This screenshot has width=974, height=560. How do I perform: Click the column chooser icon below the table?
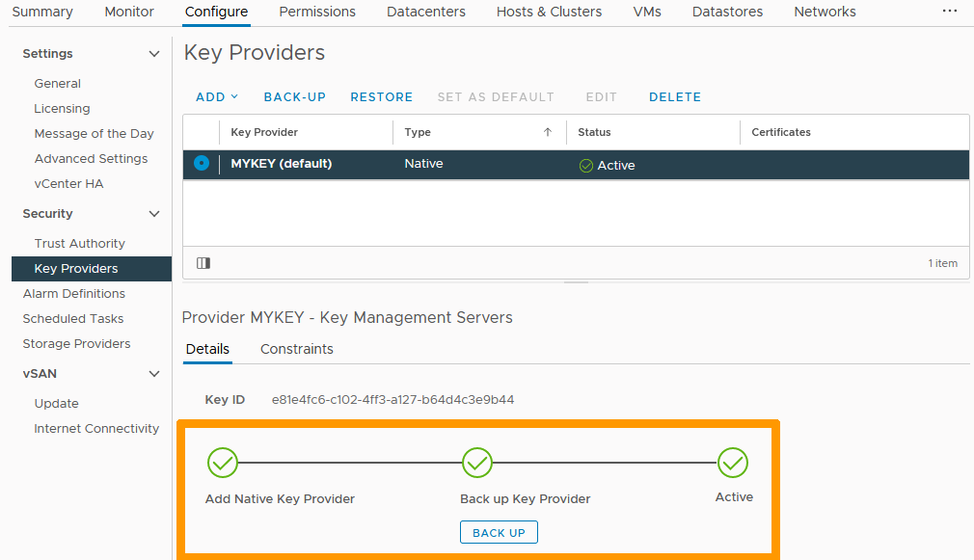(203, 263)
